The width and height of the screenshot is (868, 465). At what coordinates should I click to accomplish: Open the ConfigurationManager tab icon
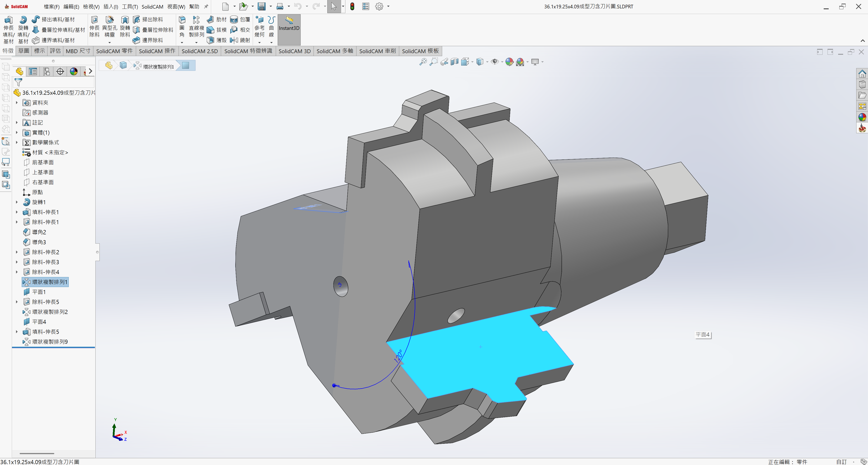pyautogui.click(x=47, y=71)
